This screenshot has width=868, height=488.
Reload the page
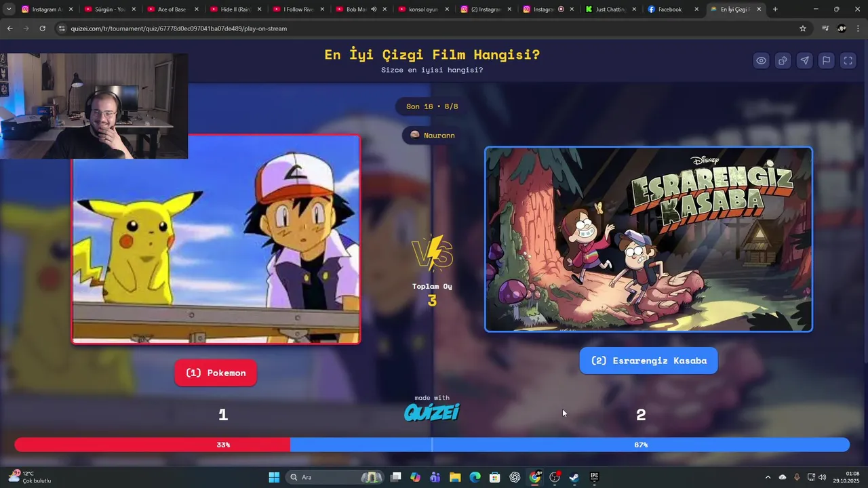42,28
